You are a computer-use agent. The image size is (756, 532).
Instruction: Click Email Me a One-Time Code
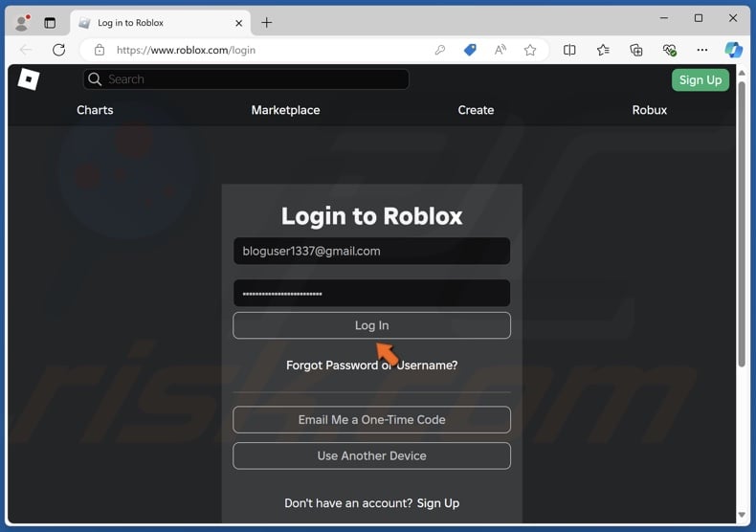pos(371,420)
